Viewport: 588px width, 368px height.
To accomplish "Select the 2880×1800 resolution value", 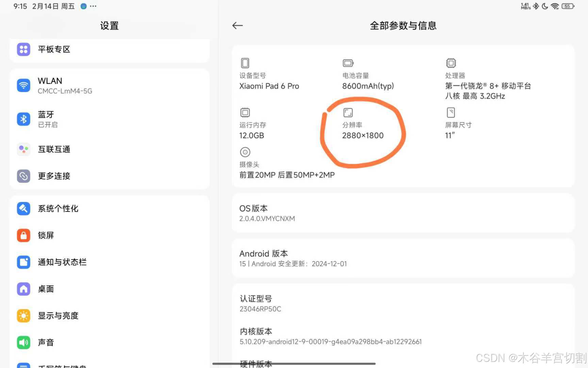I will click(363, 136).
